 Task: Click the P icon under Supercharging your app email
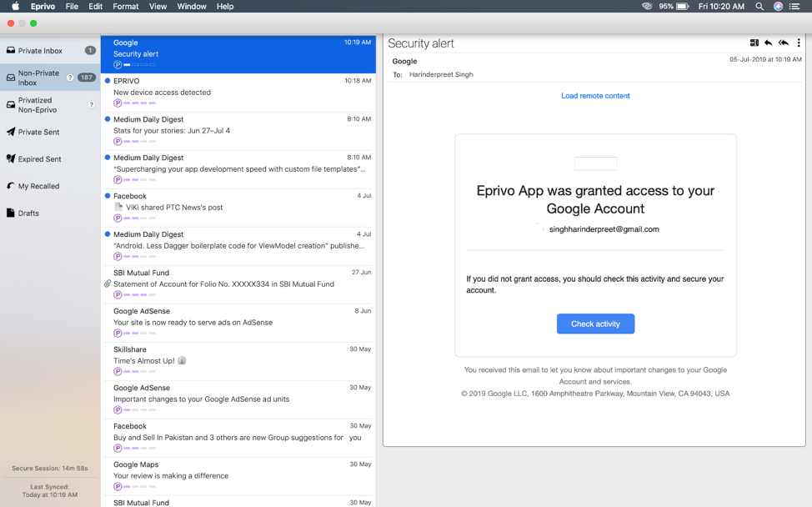(118, 180)
